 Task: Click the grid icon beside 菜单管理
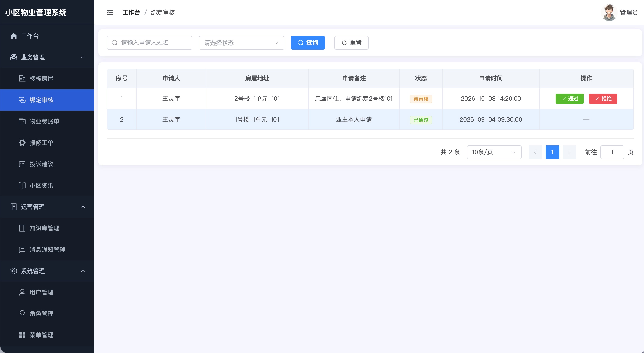point(22,335)
